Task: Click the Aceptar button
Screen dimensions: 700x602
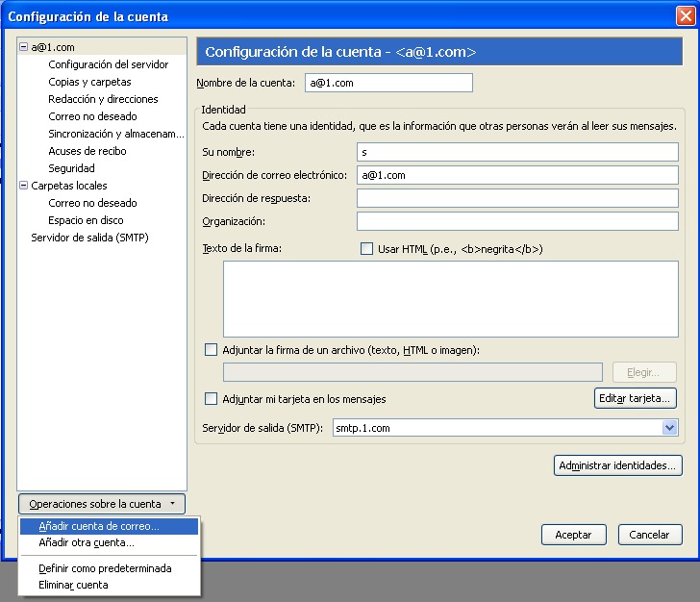Action: click(574, 535)
